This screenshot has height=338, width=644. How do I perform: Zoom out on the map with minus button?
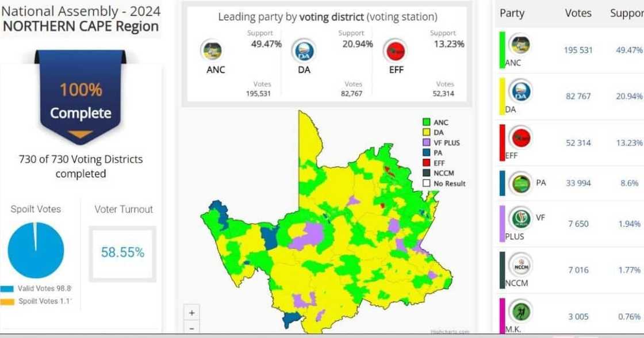coord(191,328)
